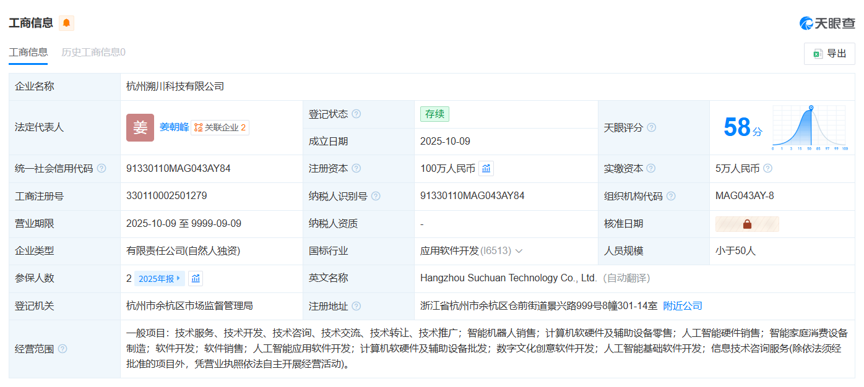Click the founding date 2025-10-09

445,141
